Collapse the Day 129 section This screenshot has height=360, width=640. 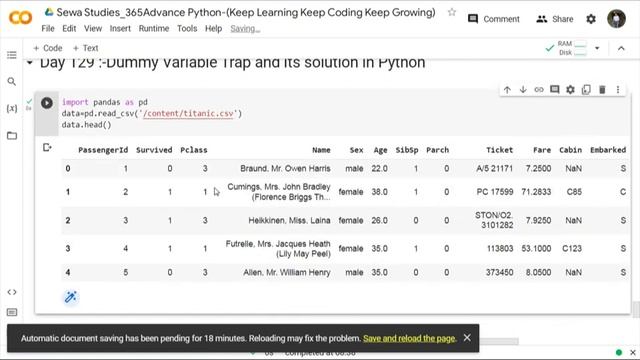[29, 63]
